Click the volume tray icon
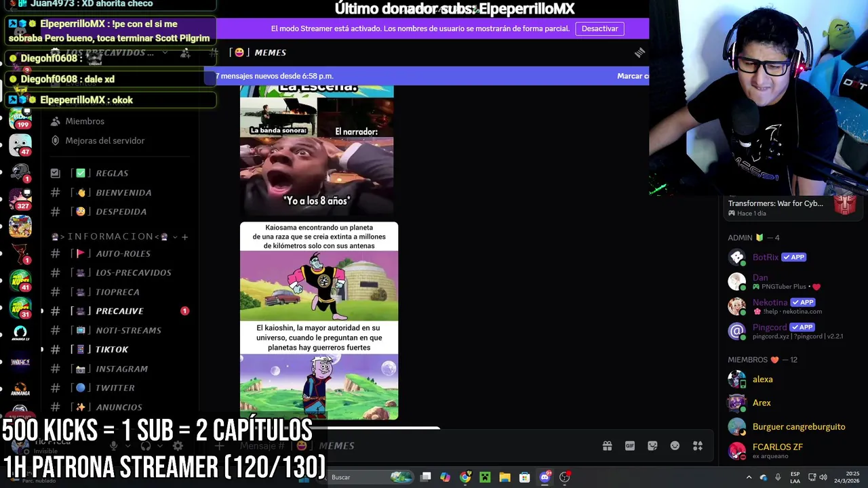 pyautogui.click(x=823, y=477)
